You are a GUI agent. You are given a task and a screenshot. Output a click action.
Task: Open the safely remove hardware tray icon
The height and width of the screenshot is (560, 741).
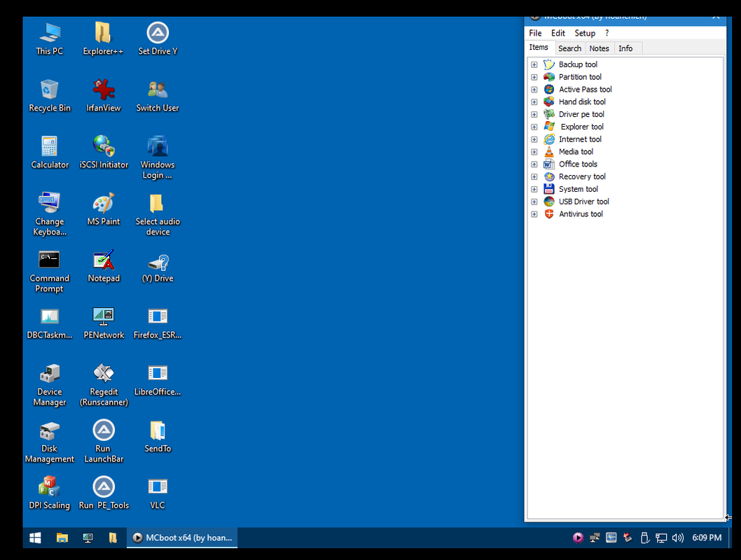tap(644, 538)
